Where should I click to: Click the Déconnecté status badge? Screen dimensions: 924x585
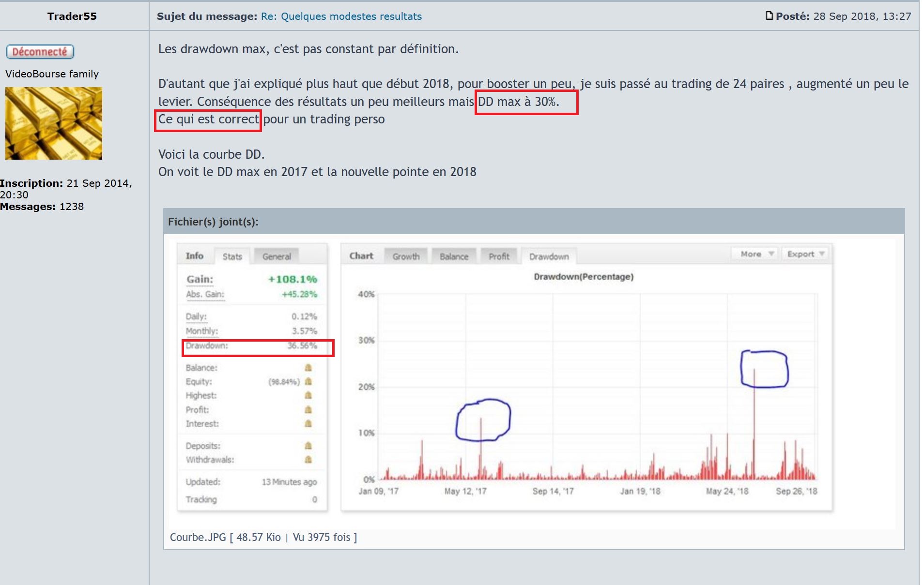coord(40,52)
